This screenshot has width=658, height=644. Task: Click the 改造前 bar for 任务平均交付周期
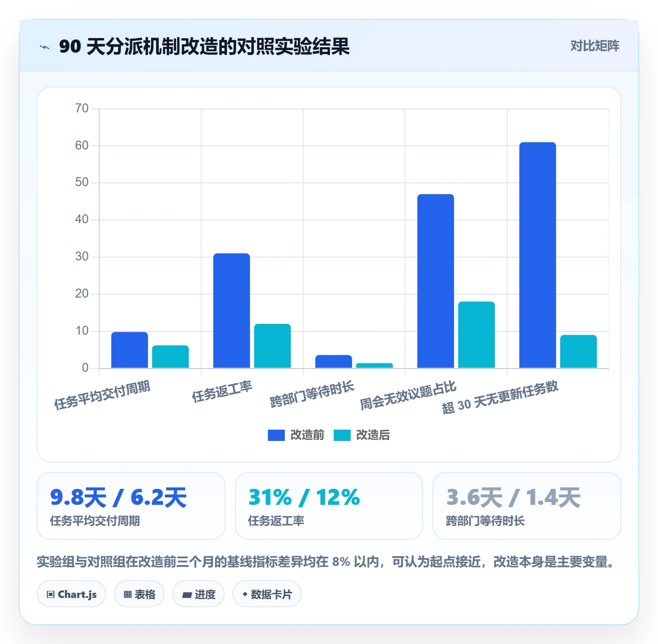pos(130,350)
